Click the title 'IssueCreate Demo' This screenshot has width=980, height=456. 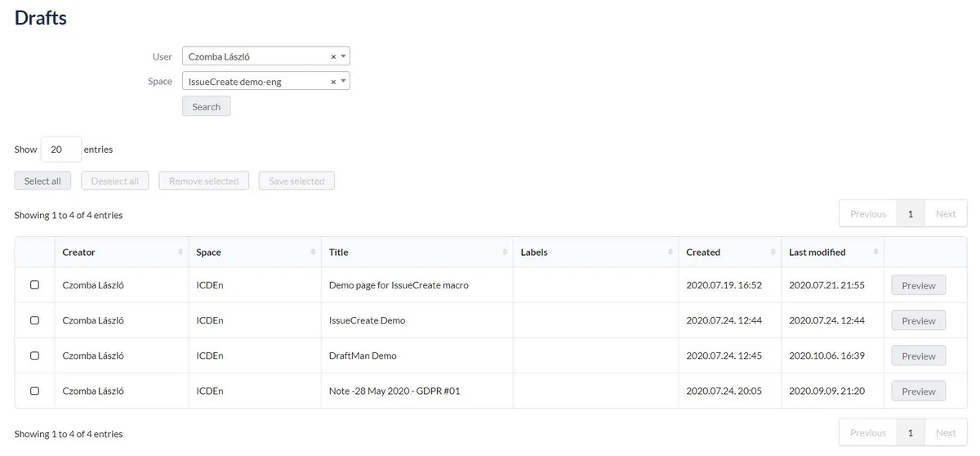pos(367,320)
